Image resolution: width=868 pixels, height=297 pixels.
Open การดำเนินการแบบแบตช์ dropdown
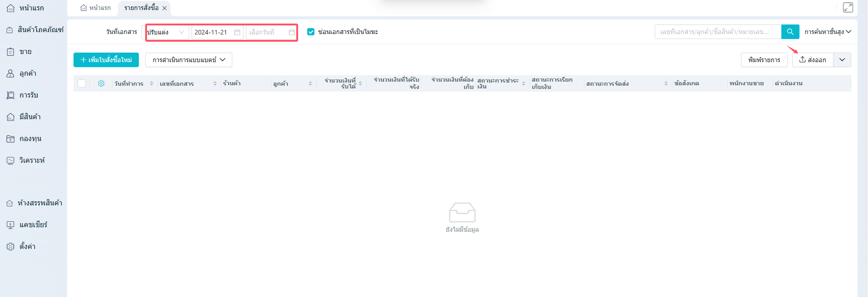point(188,60)
